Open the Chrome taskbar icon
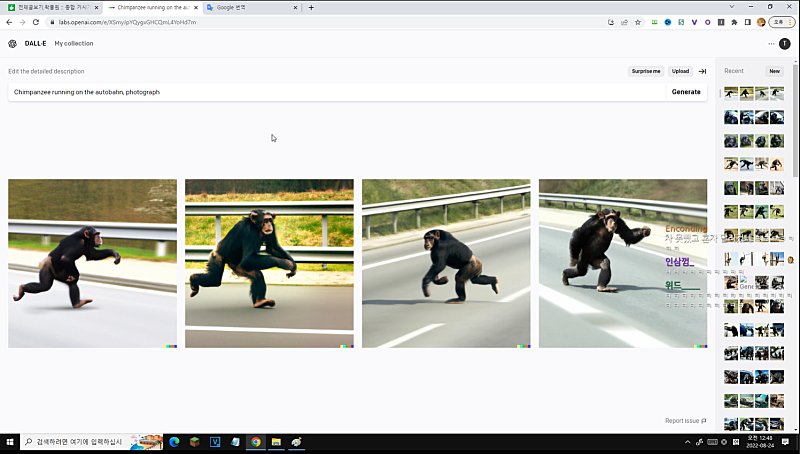The image size is (800, 454). tap(256, 442)
